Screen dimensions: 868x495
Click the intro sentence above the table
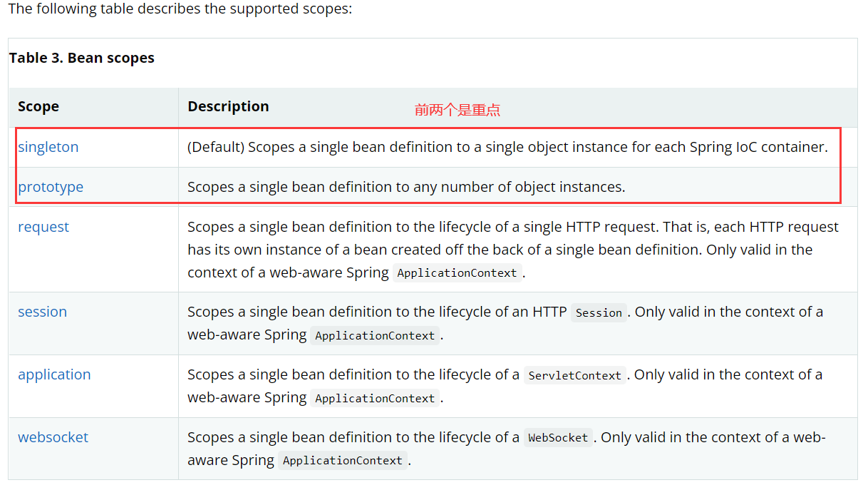[180, 10]
